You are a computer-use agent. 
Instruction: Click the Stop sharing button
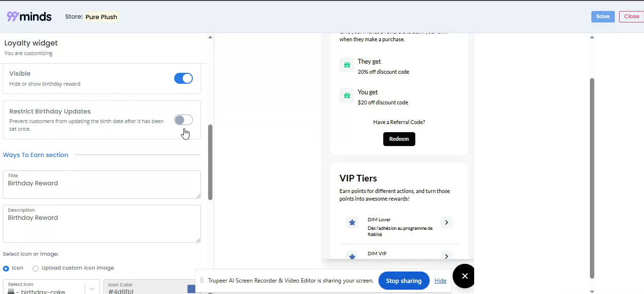tap(404, 281)
